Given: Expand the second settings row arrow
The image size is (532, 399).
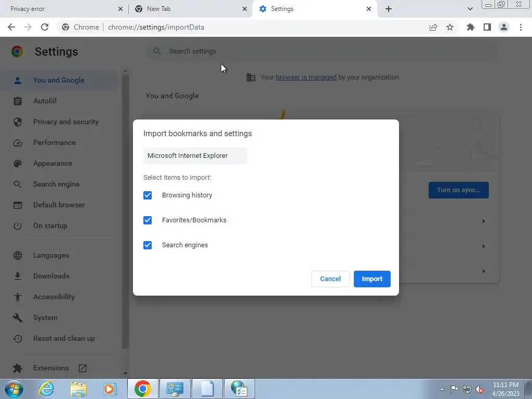Looking at the screenshot, I should click(484, 246).
